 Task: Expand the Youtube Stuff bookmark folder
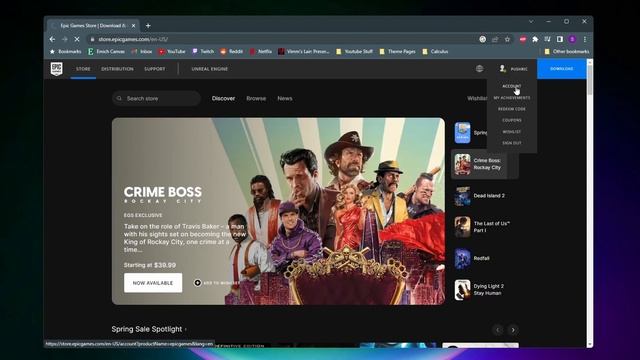click(354, 51)
